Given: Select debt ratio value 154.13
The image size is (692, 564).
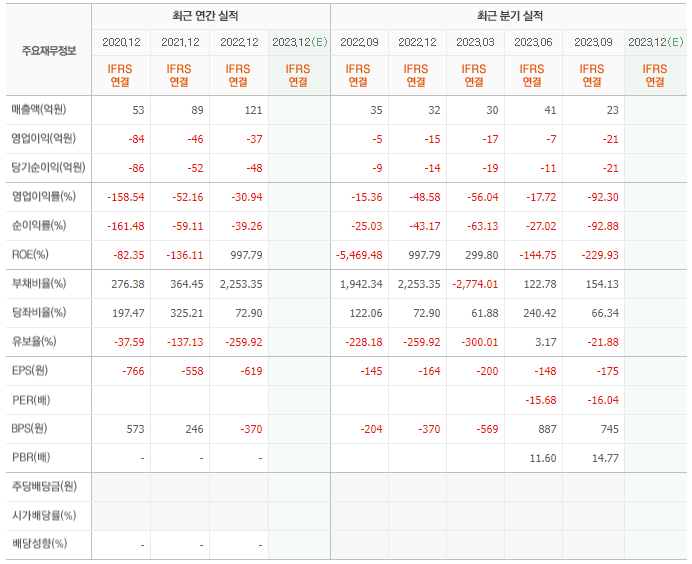Looking at the screenshot, I should tap(602, 284).
